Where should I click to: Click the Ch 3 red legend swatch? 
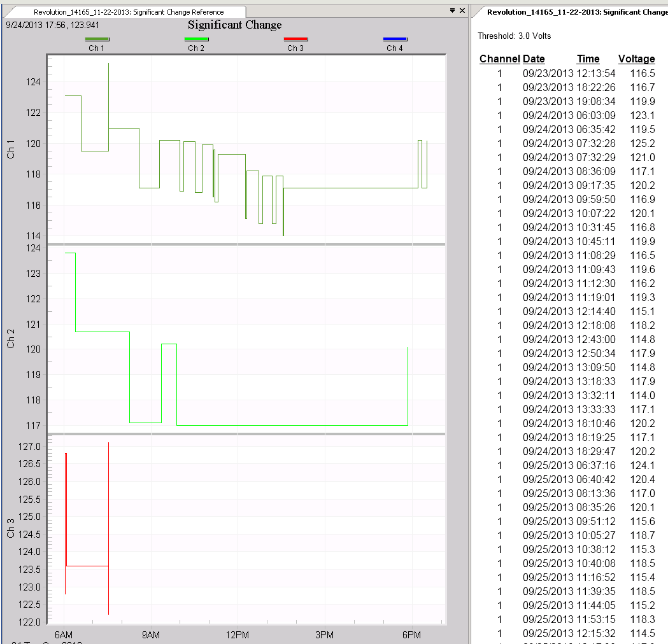(295, 39)
